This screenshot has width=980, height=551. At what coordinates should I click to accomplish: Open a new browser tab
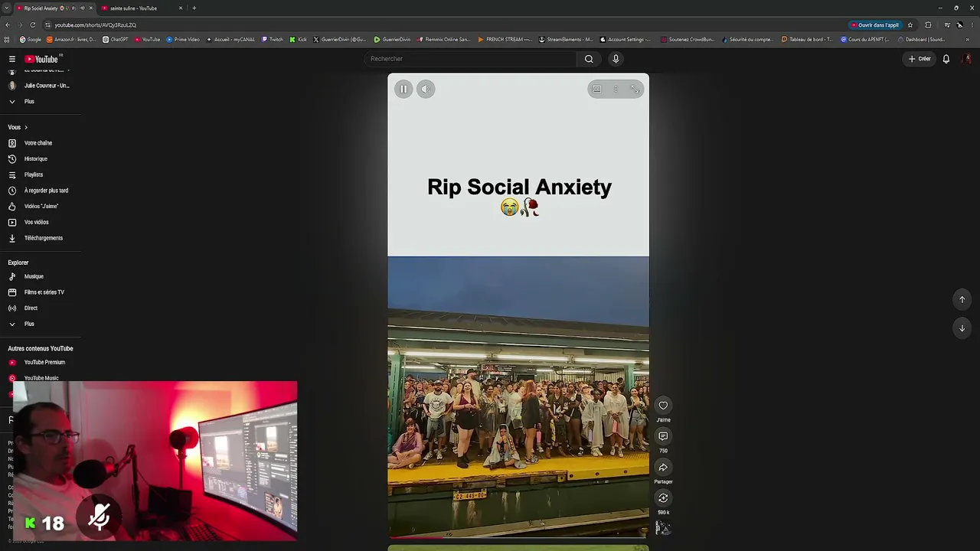point(194,8)
